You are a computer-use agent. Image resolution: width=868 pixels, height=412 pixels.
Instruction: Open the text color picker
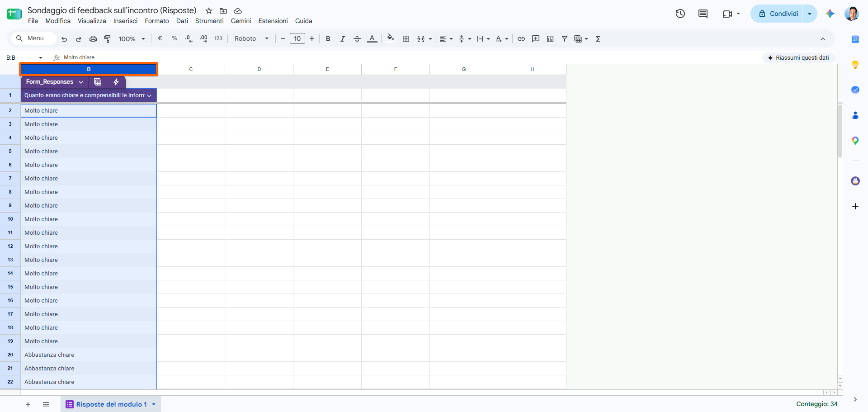(372, 39)
